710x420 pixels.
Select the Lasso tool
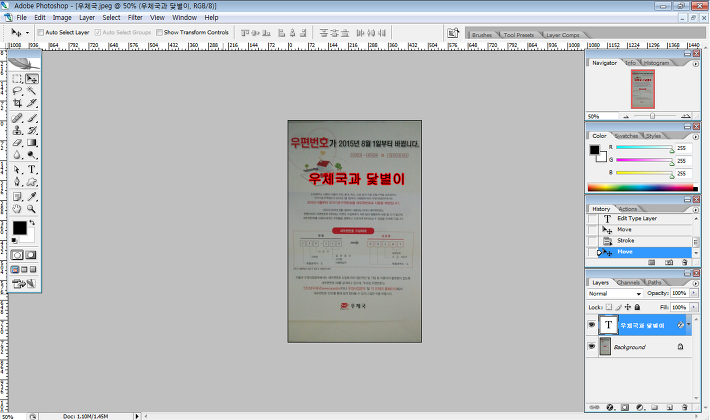pyautogui.click(x=17, y=91)
